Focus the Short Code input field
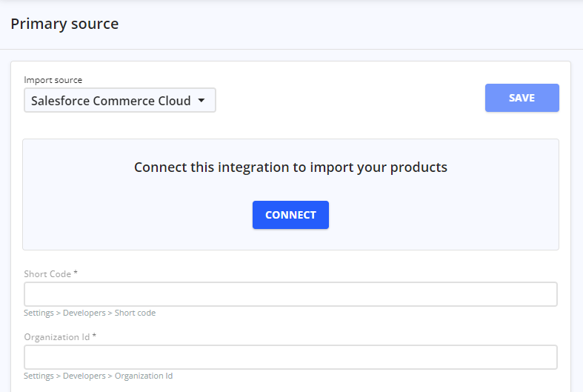This screenshot has width=583, height=392. pos(290,294)
